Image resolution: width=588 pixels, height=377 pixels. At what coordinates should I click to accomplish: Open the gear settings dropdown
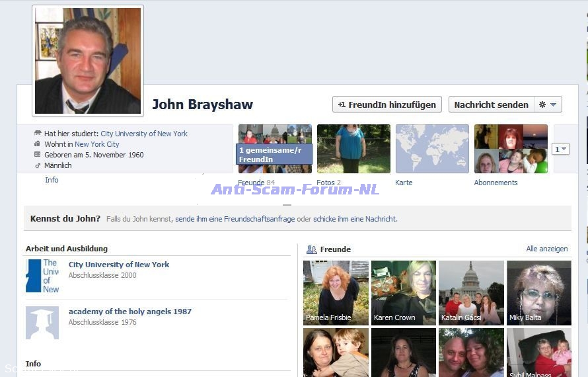coord(548,105)
